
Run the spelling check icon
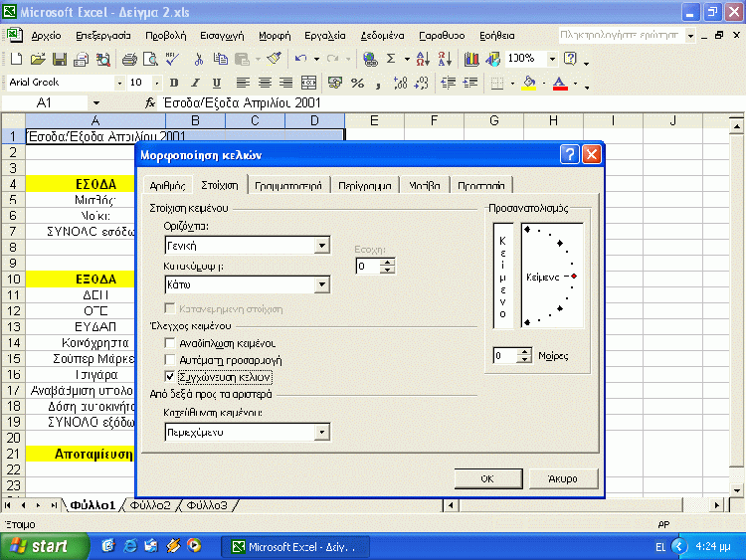click(x=172, y=59)
